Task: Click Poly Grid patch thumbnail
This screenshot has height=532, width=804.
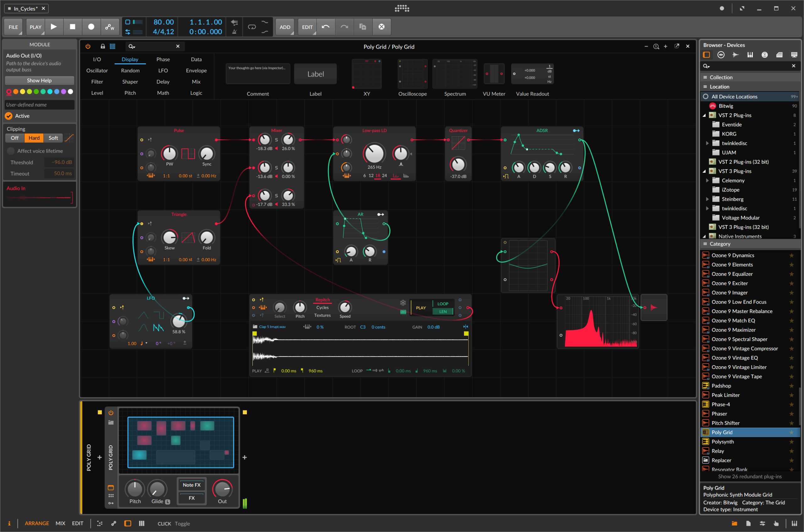Action: [x=181, y=442]
